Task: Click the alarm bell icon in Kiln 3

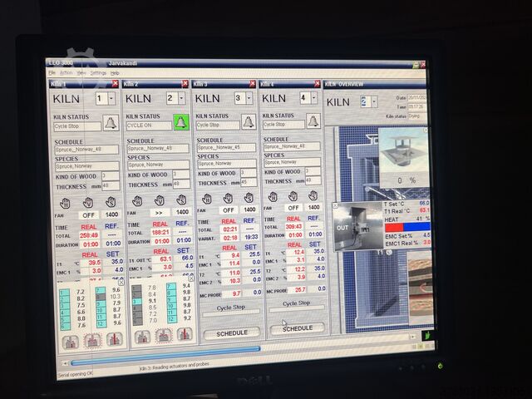Action: click(247, 122)
